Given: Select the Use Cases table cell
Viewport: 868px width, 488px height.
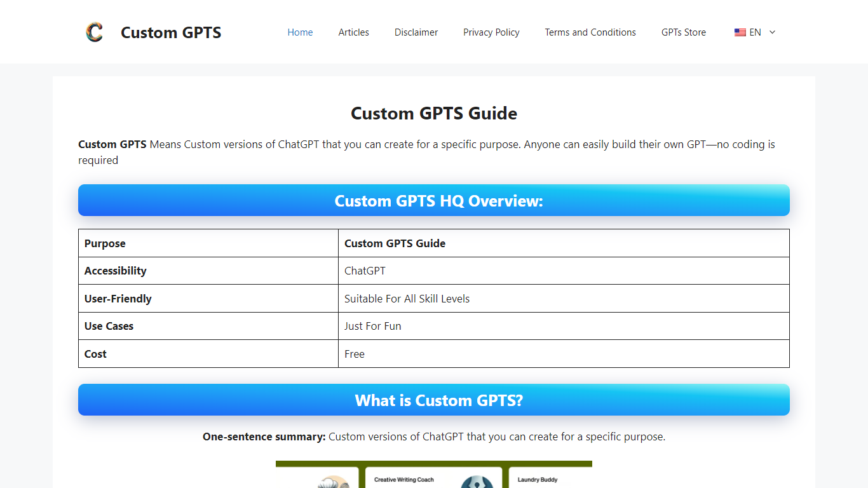Looking at the screenshot, I should [208, 326].
